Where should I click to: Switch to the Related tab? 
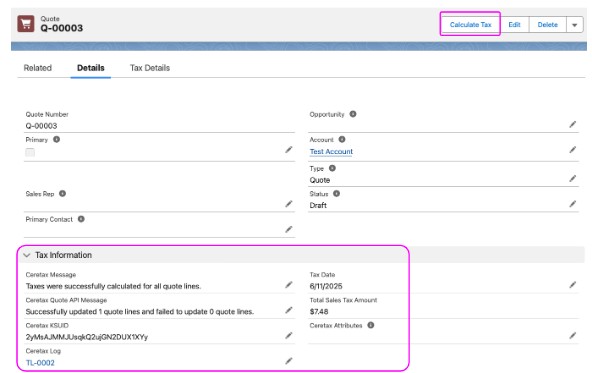[37, 68]
